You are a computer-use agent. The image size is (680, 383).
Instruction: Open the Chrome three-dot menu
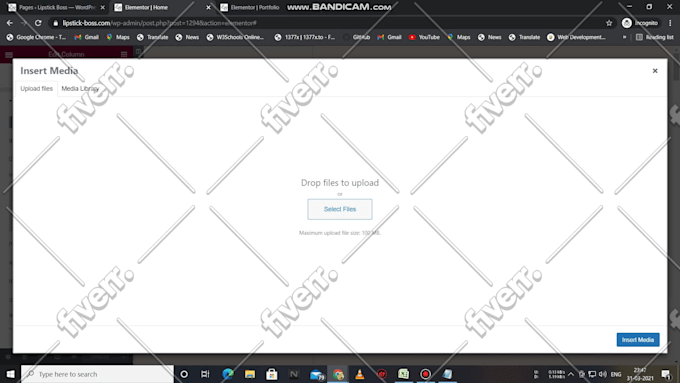click(670, 23)
